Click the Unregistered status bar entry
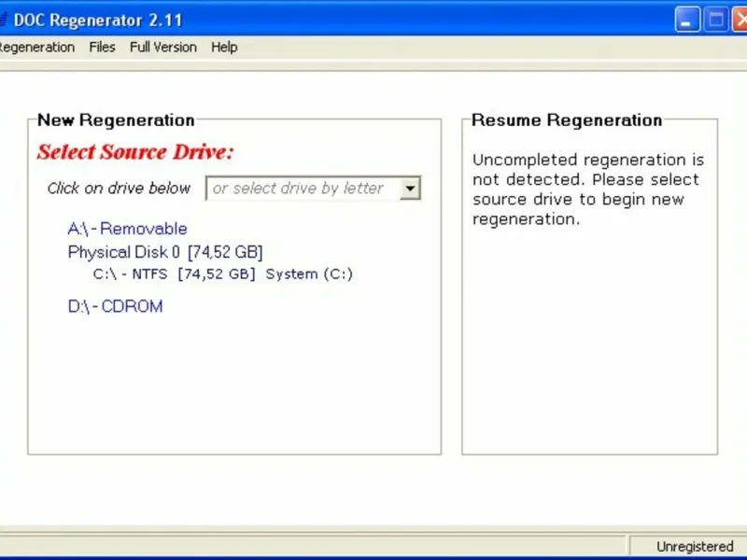The width and height of the screenshot is (747, 560). pos(695,546)
